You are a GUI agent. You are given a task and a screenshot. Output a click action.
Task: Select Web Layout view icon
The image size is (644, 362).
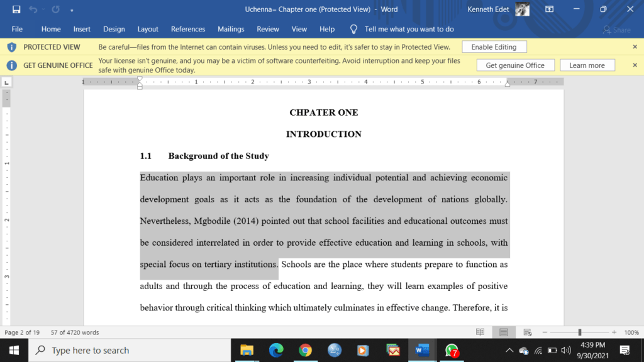click(526, 332)
